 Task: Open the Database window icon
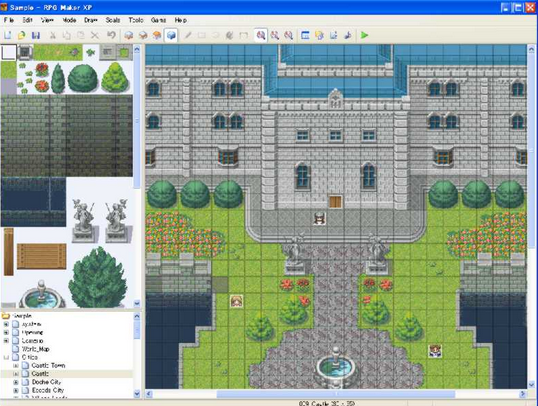click(305, 35)
